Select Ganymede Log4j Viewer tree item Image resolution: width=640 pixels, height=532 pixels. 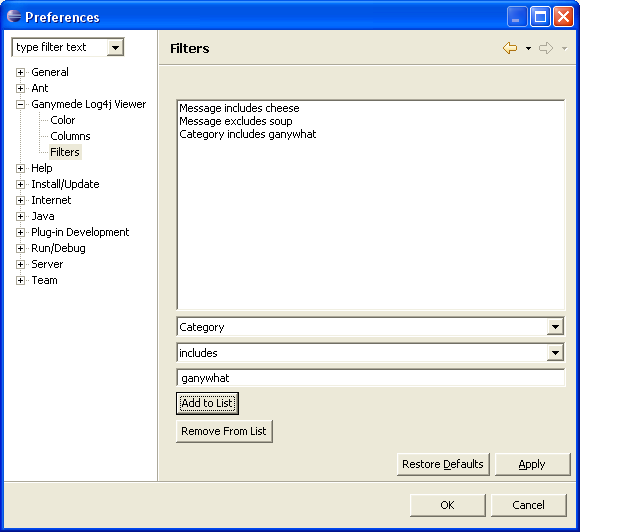point(89,104)
